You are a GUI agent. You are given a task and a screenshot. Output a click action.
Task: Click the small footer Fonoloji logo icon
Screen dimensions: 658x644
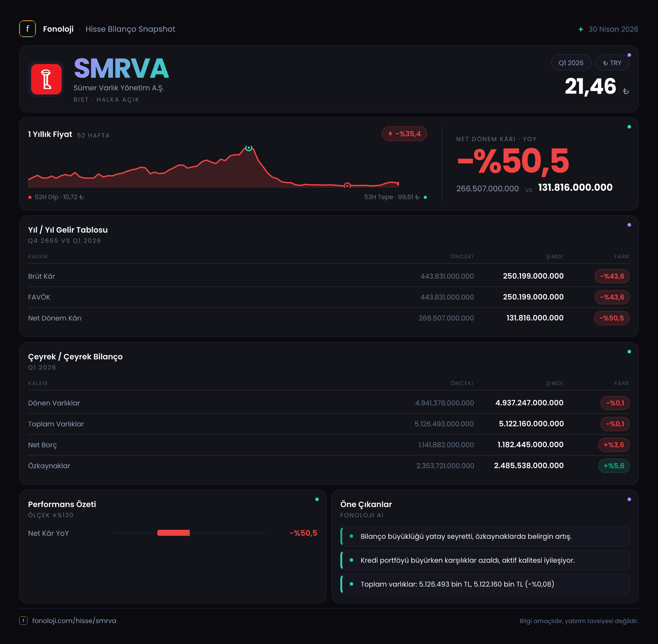click(23, 621)
